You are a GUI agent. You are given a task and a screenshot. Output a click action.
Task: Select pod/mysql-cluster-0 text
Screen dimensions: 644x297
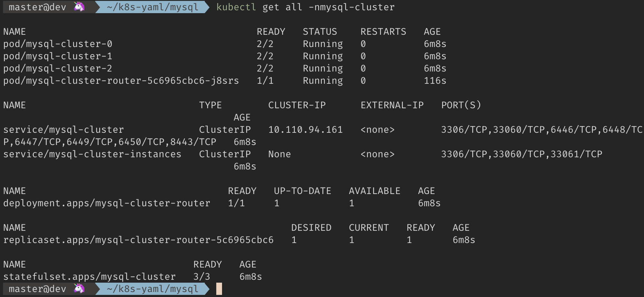tap(58, 44)
